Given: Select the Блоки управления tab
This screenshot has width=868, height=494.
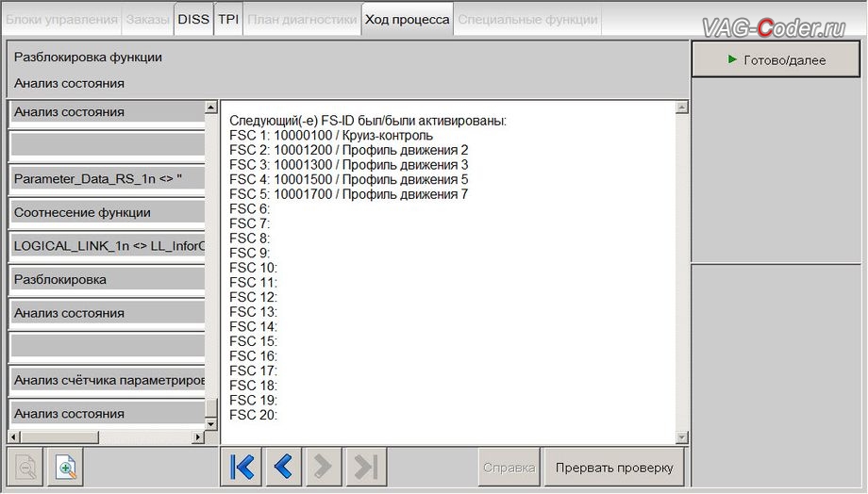Looking at the screenshot, I should 61,20.
